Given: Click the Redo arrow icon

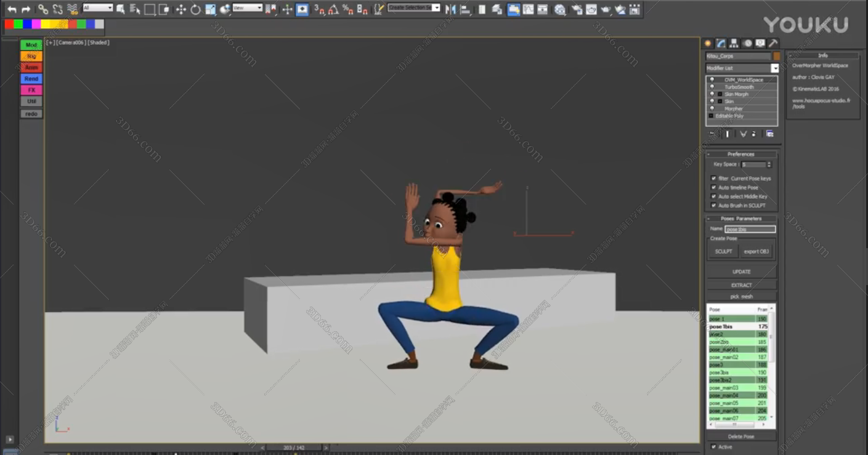Looking at the screenshot, I should point(25,9).
